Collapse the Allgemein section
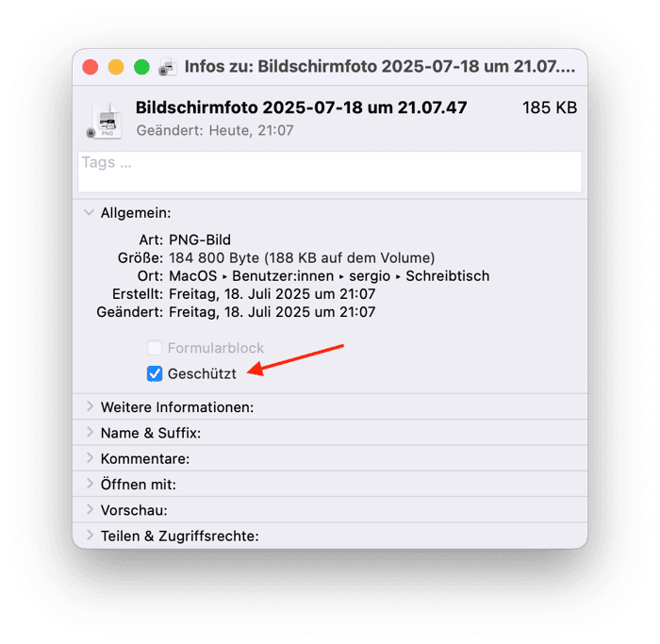660x644 pixels. tap(89, 212)
